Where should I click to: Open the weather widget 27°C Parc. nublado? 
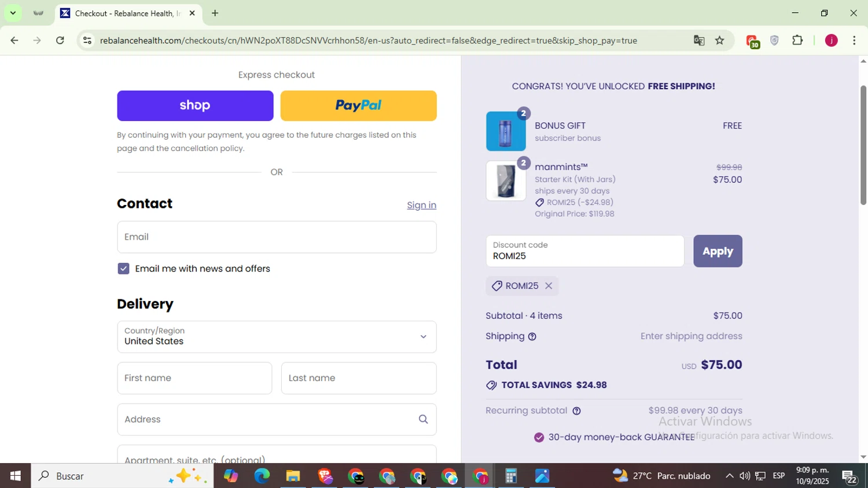coord(661,476)
